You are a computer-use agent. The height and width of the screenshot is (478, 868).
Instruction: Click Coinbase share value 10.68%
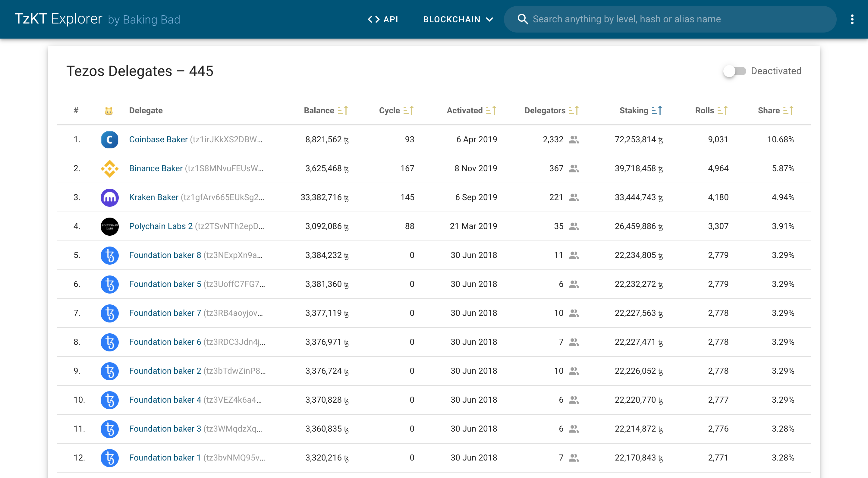(x=780, y=140)
